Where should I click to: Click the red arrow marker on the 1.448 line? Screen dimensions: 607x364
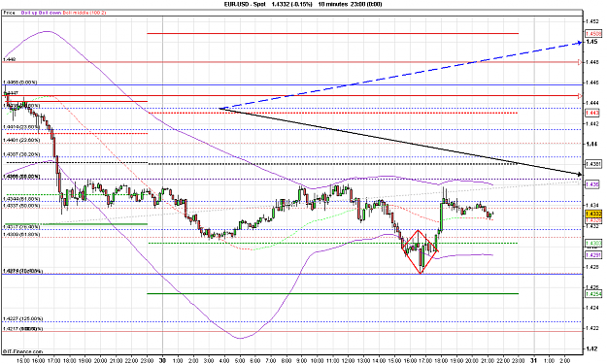[x=580, y=62]
